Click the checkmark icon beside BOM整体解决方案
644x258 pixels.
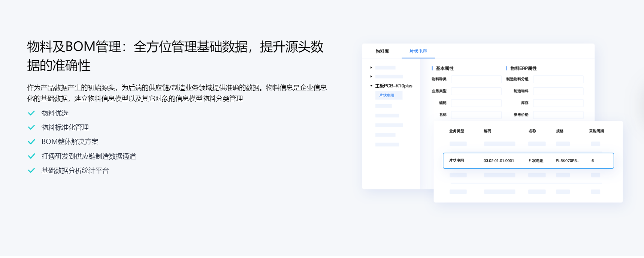[x=31, y=142]
